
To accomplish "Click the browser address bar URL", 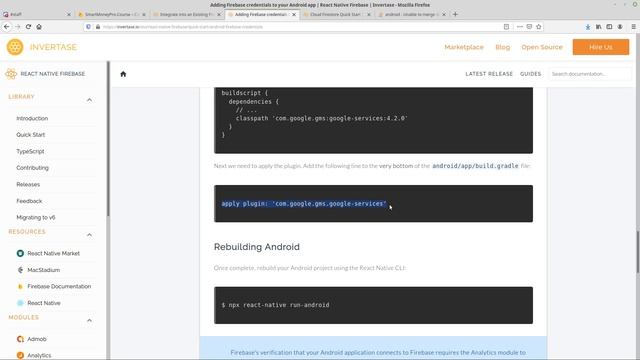I will (x=183, y=27).
